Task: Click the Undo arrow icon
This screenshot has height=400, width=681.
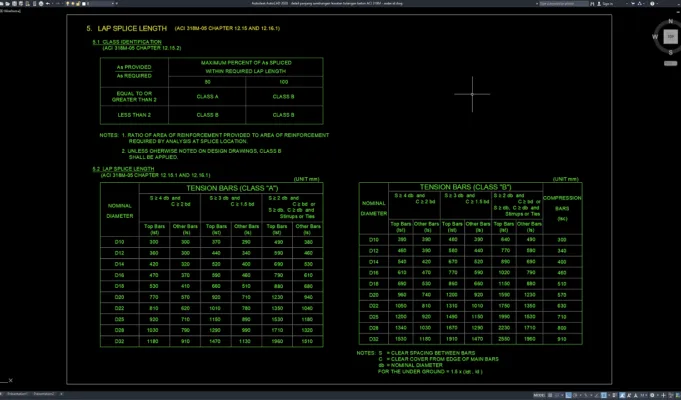Action: click(47, 3)
